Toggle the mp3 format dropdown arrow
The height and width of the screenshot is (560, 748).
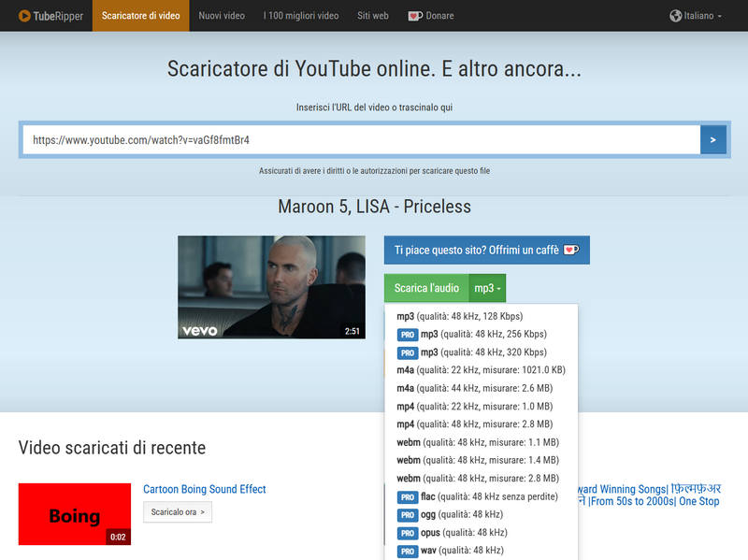click(x=487, y=288)
